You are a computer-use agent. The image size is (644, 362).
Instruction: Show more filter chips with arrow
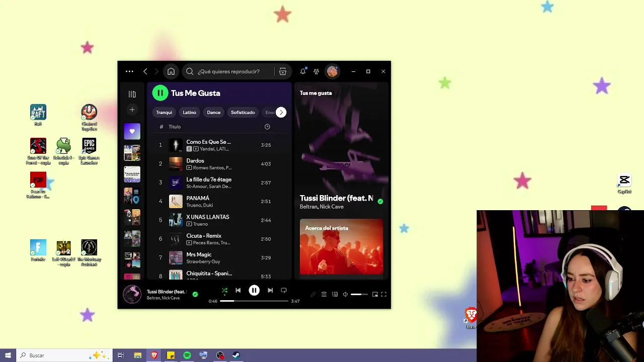click(281, 112)
